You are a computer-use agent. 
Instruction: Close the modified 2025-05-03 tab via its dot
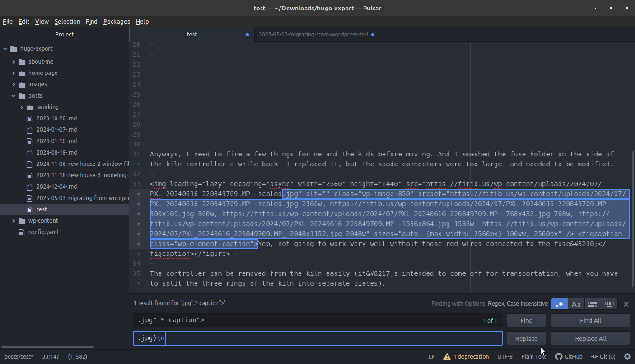point(373,35)
